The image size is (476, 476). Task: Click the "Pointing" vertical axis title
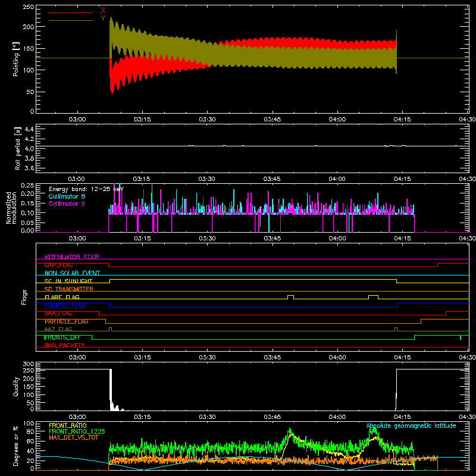tap(16, 59)
